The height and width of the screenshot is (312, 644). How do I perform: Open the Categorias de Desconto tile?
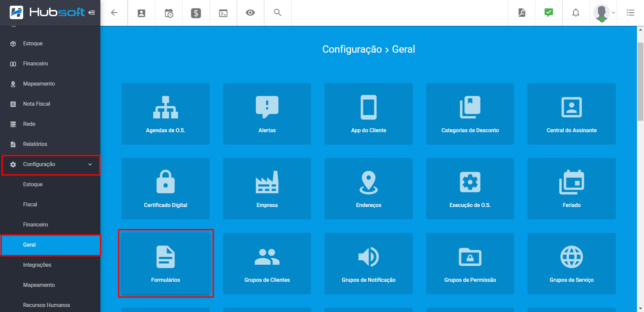[470, 114]
